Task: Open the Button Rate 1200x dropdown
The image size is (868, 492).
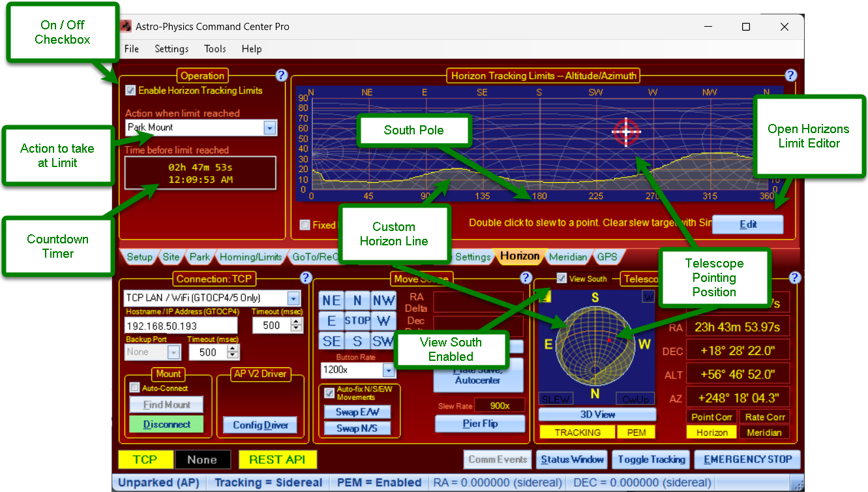Action: coord(389,371)
